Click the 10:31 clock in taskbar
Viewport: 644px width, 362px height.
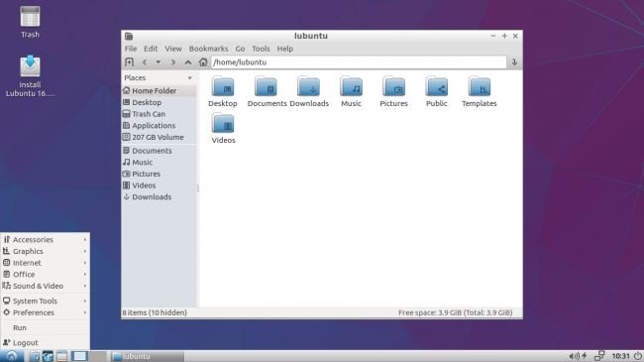tap(620, 356)
